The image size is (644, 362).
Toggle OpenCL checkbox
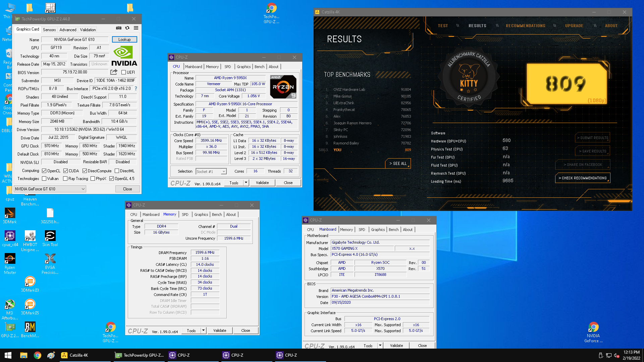(44, 171)
